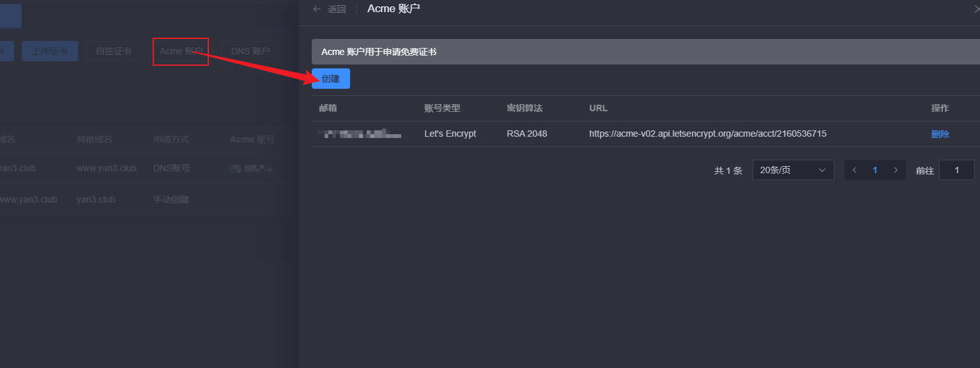Click the 邮箱 column header
980x368 pixels.
[328, 108]
